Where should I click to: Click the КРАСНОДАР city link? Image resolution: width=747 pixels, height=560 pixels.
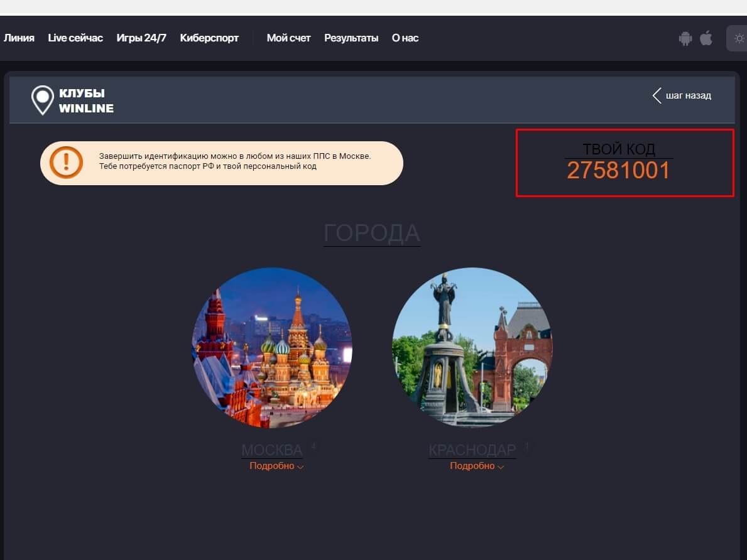click(x=472, y=450)
